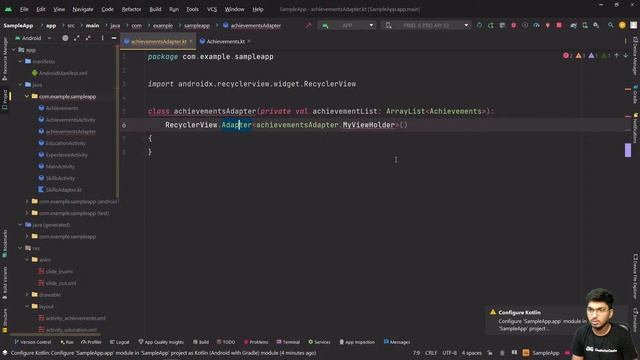This screenshot has width=640, height=360.
Task: Expand com.example.sampleapp (androidTest) package
Action: pos(27,201)
